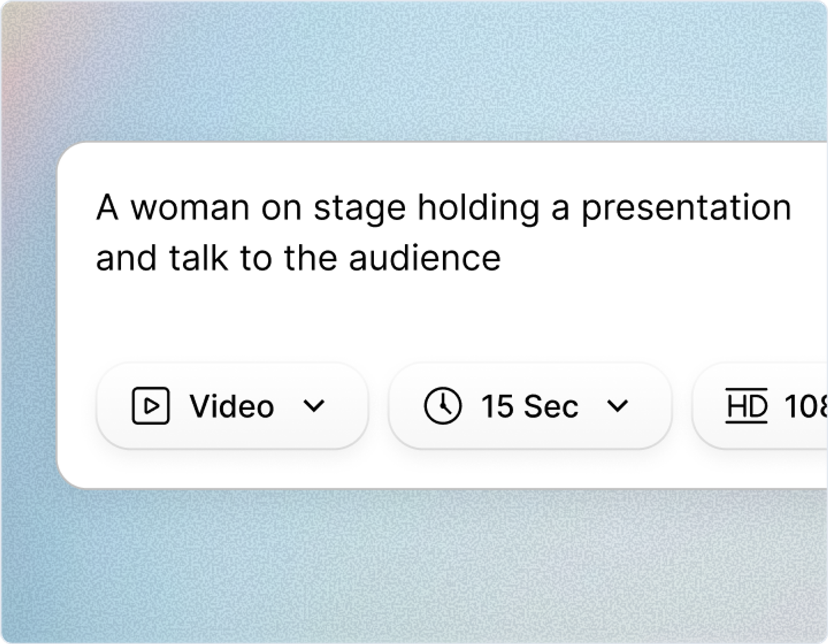Click the play-square Video icon
828x644 pixels.
[150, 406]
